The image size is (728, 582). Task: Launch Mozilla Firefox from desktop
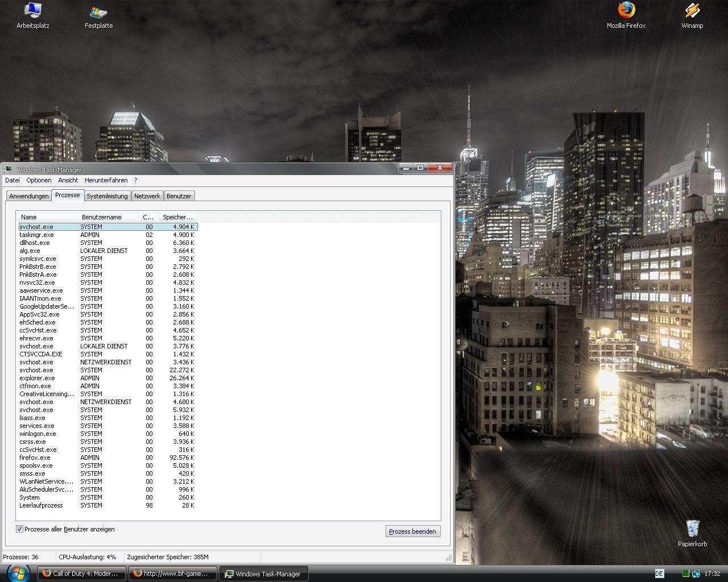pyautogui.click(x=626, y=15)
